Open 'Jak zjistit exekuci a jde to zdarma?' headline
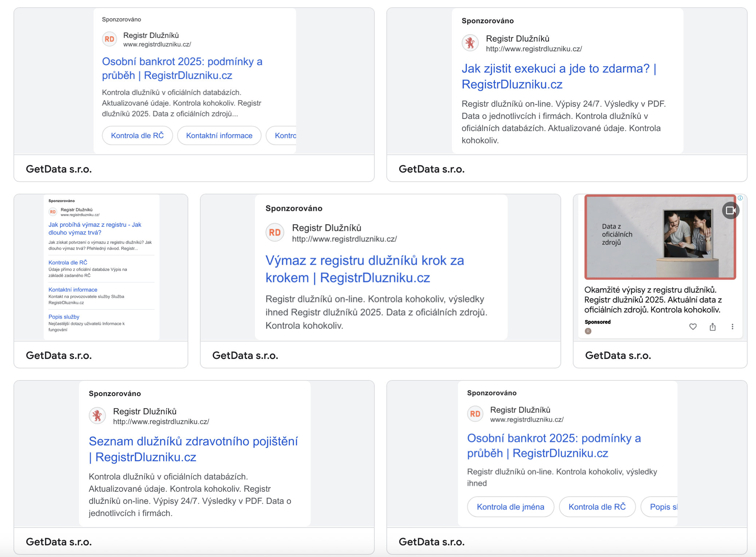 coord(559,76)
